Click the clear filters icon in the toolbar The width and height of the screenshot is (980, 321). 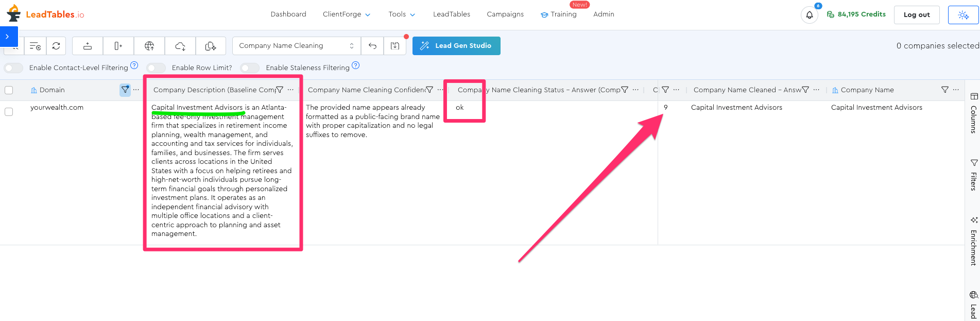tap(35, 46)
